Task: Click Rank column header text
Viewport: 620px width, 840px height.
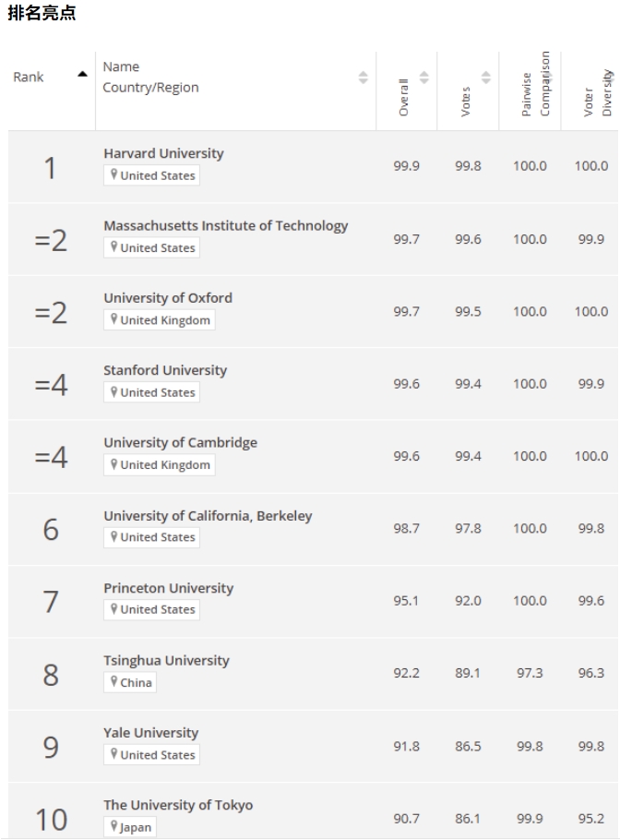Action: point(29,78)
